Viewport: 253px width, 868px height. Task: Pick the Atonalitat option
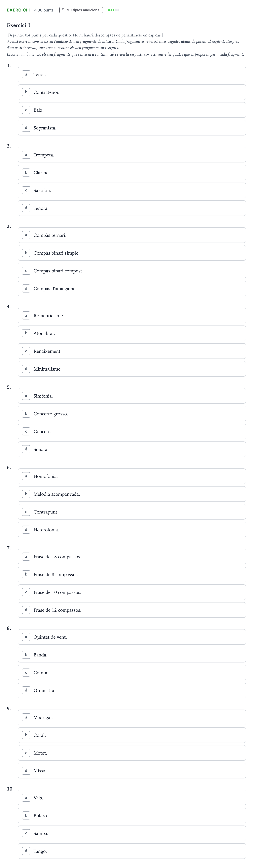(132, 333)
